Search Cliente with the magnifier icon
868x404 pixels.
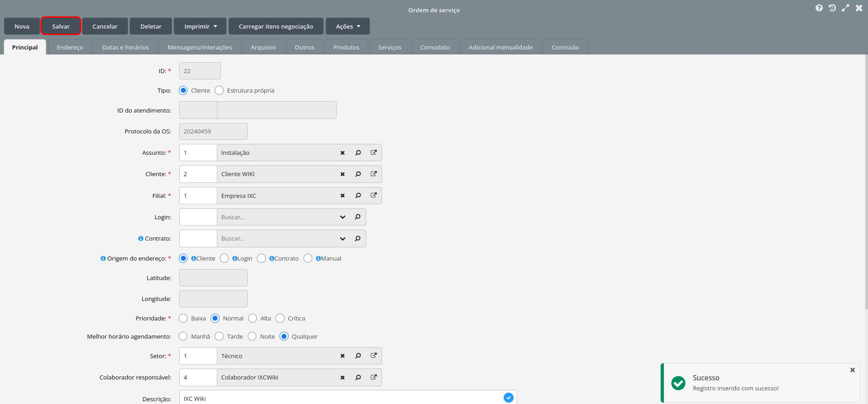tap(358, 174)
